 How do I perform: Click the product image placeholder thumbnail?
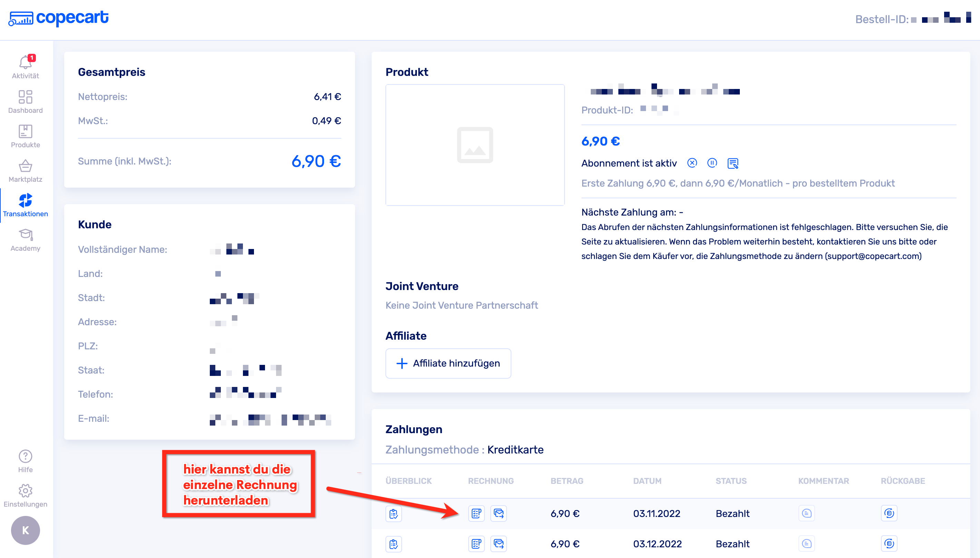pyautogui.click(x=475, y=145)
